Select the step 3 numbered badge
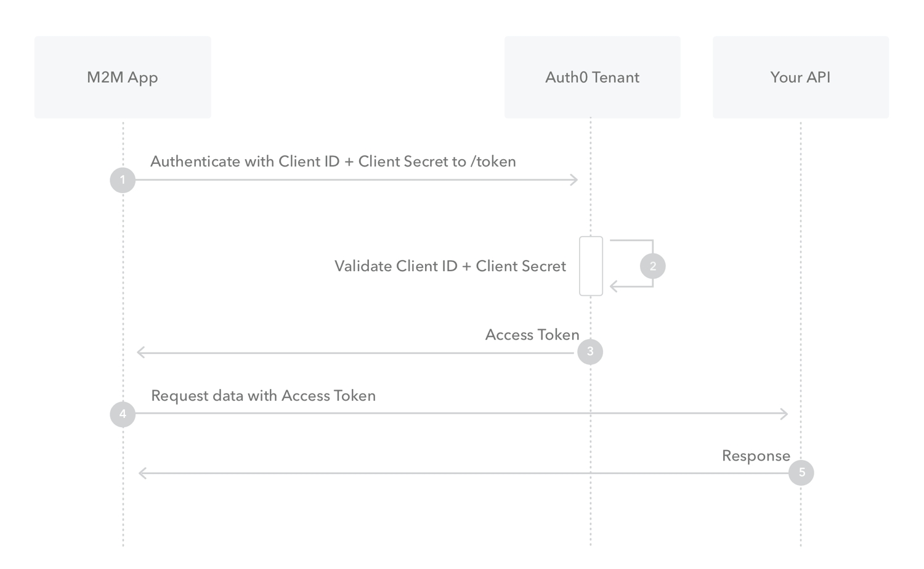Image resolution: width=924 pixels, height=569 pixels. pyautogui.click(x=590, y=352)
